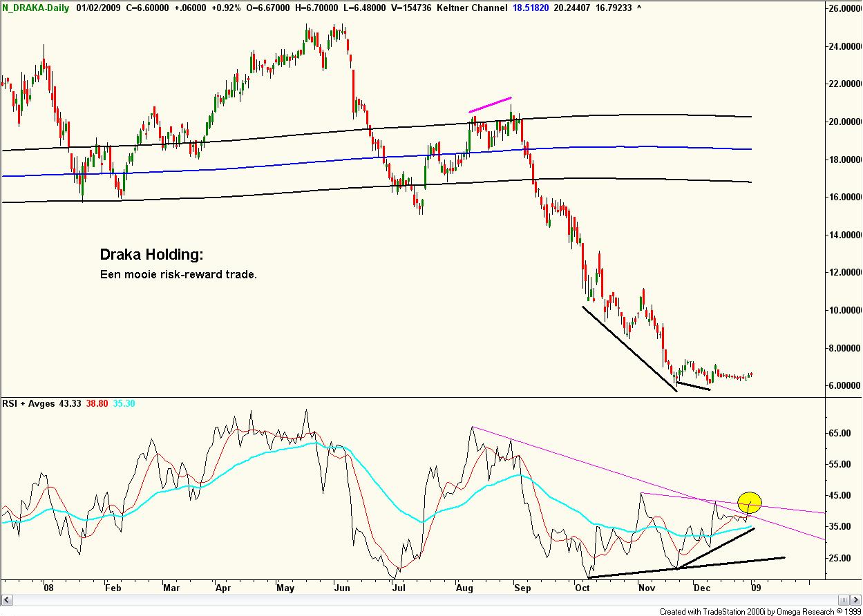Click the yellow circle marker on RSI
The height and width of the screenshot is (616, 863).
tap(750, 503)
